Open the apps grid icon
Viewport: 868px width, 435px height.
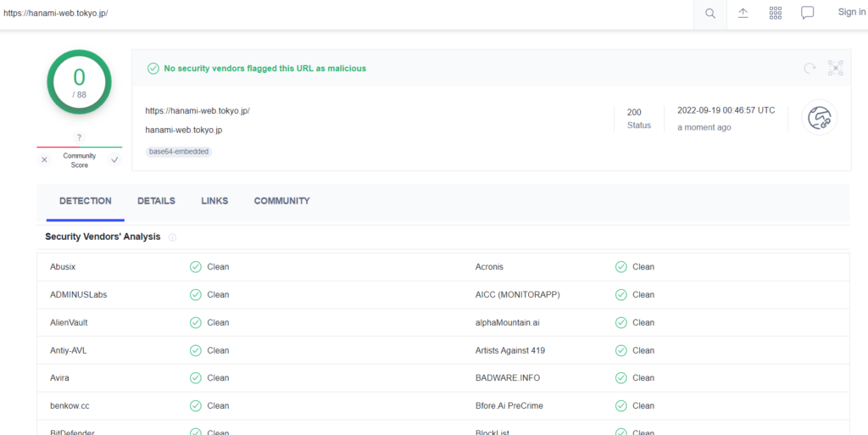tap(775, 14)
